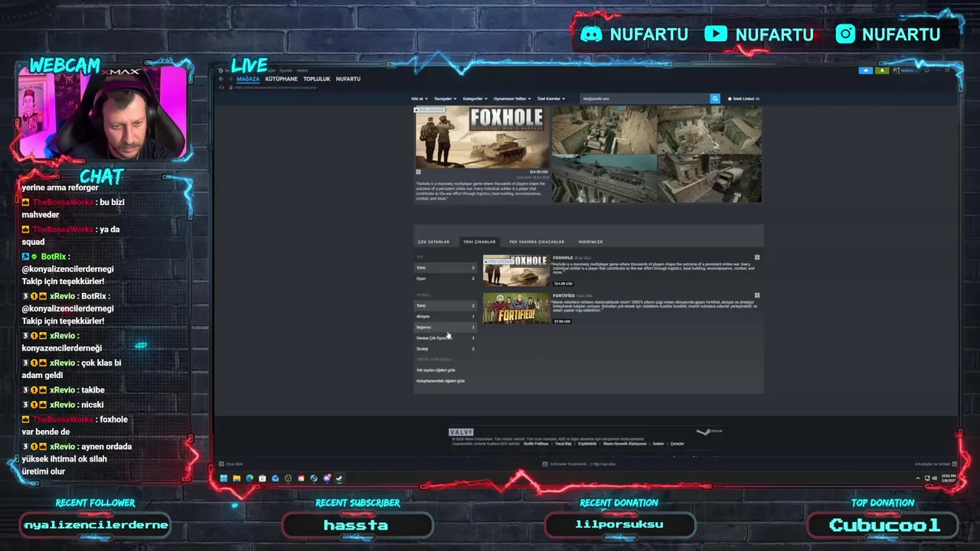Select the YENİ ÇIKANLAR tab

[x=479, y=242]
